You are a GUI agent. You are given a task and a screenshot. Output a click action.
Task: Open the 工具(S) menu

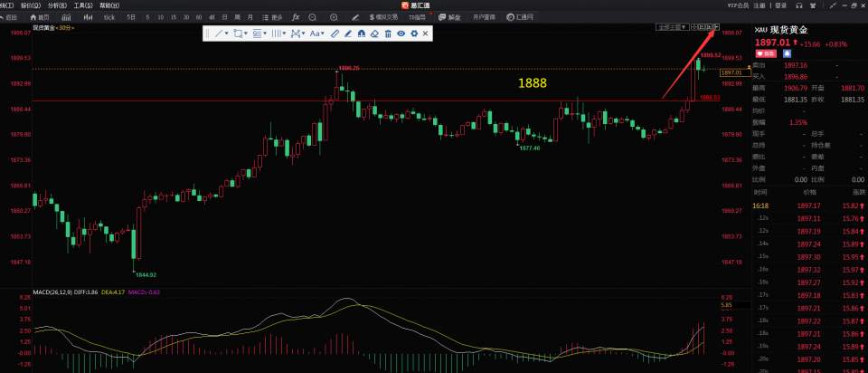click(83, 5)
